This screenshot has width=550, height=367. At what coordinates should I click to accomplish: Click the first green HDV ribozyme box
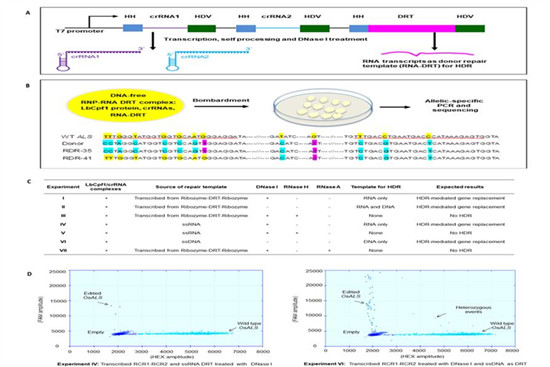(x=202, y=28)
